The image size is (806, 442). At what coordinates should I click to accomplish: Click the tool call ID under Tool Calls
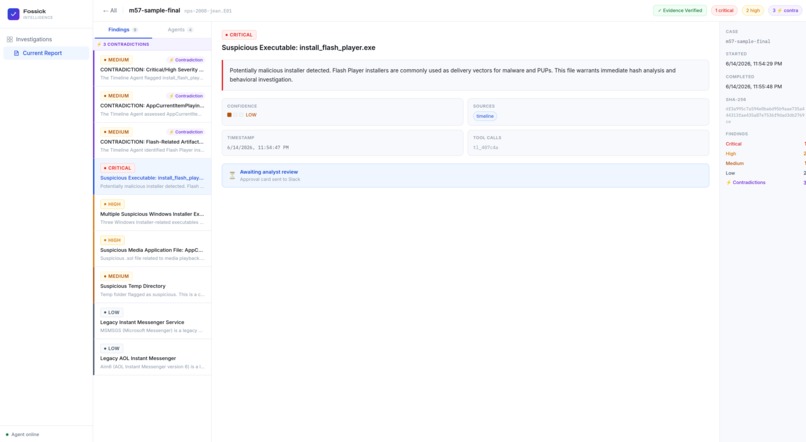click(x=485, y=148)
